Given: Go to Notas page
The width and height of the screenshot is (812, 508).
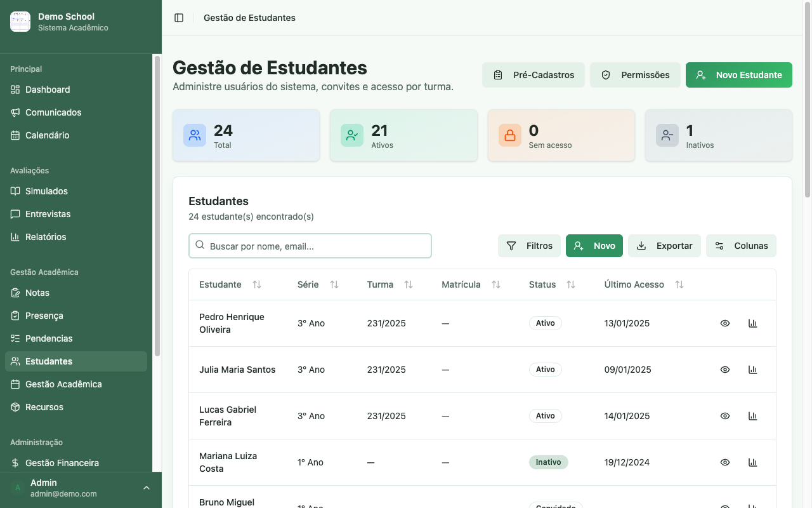Looking at the screenshot, I should pos(76,293).
